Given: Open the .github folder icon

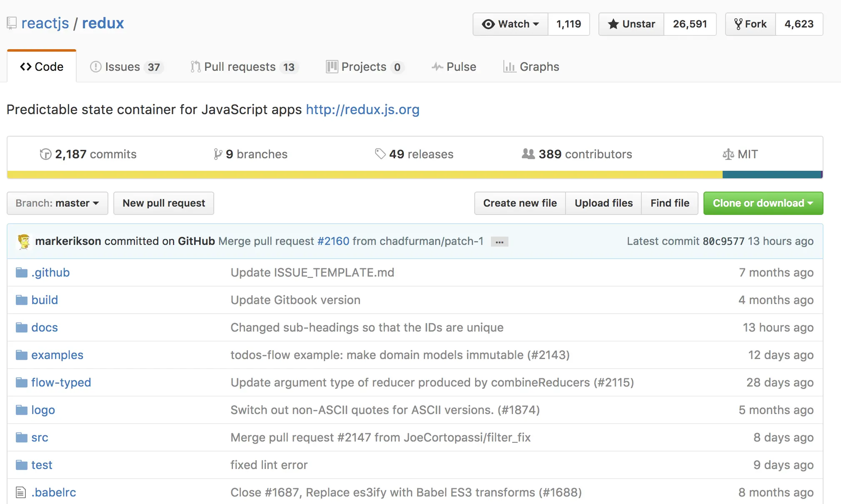Looking at the screenshot, I should coord(21,273).
